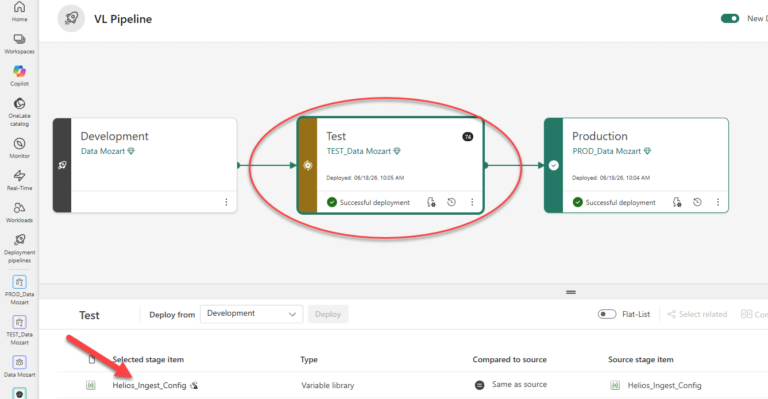Open PROD_Data Mozart workspace link
The height and width of the screenshot is (399, 768).
click(x=606, y=151)
